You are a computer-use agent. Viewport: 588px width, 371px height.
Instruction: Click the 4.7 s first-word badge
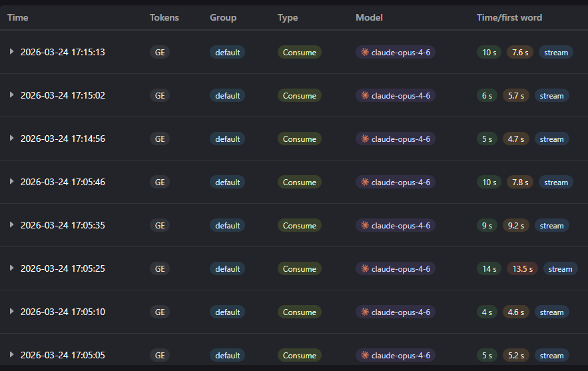pyautogui.click(x=516, y=139)
